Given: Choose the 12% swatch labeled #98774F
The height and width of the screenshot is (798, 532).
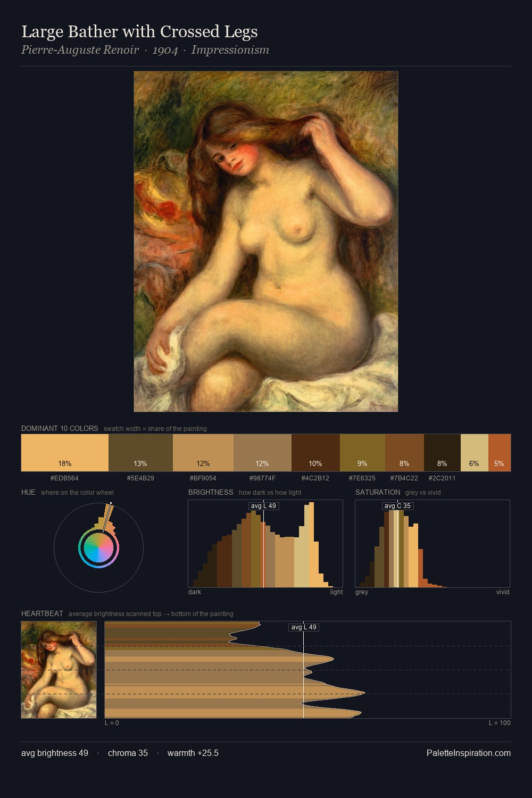Looking at the screenshot, I should (262, 453).
